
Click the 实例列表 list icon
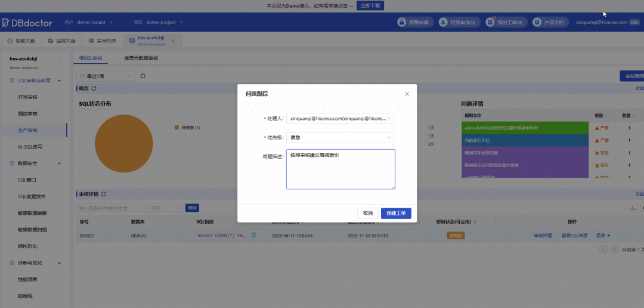91,41
